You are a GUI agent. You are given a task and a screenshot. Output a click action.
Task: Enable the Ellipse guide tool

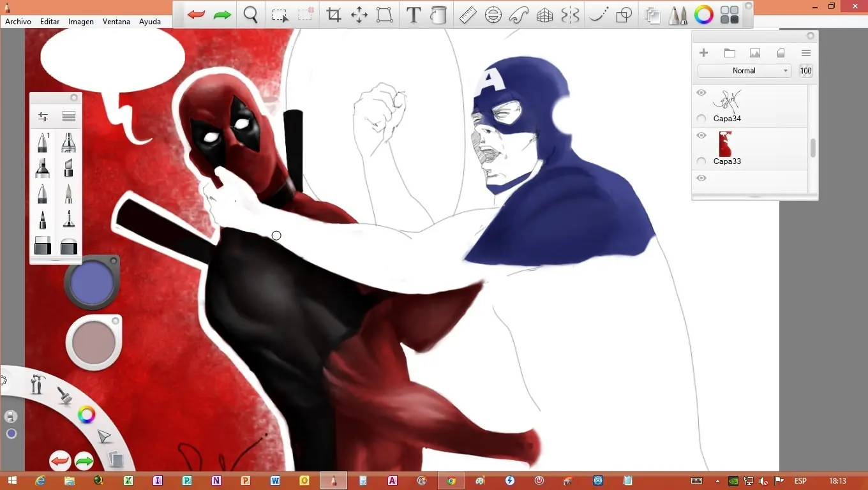click(x=493, y=15)
